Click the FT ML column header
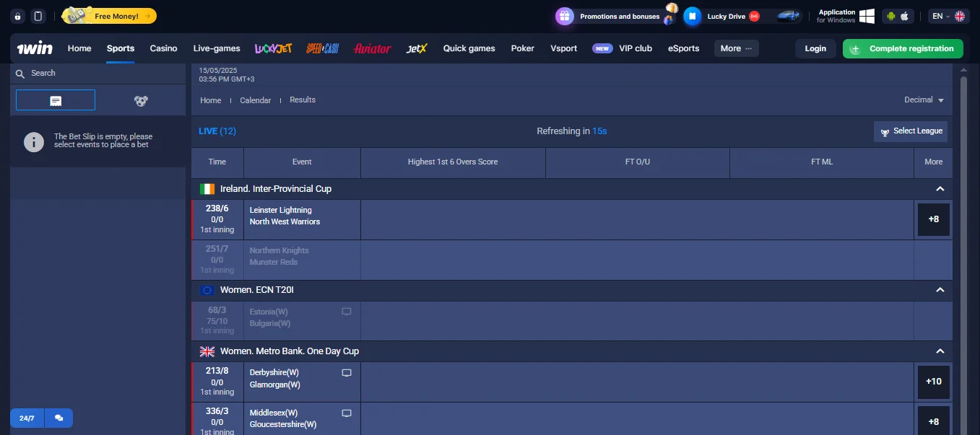The height and width of the screenshot is (435, 980). [822, 162]
